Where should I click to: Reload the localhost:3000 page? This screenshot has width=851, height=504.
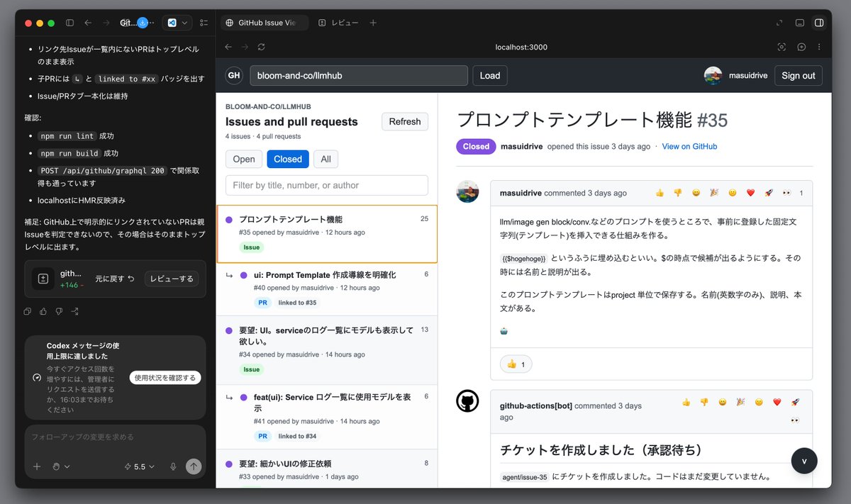point(261,47)
